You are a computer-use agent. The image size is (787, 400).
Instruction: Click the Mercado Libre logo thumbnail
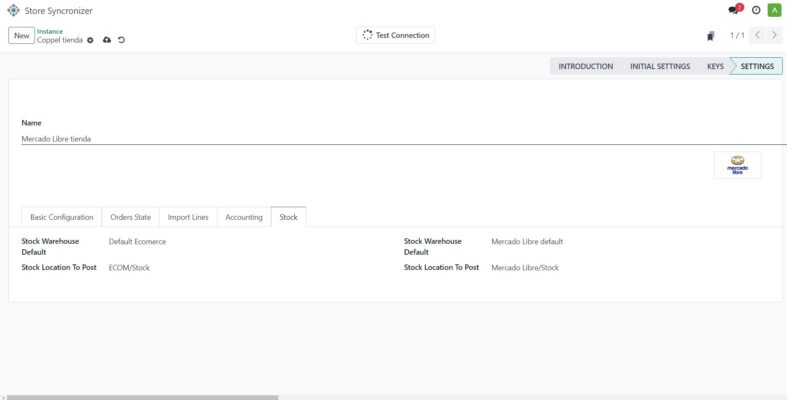point(737,165)
